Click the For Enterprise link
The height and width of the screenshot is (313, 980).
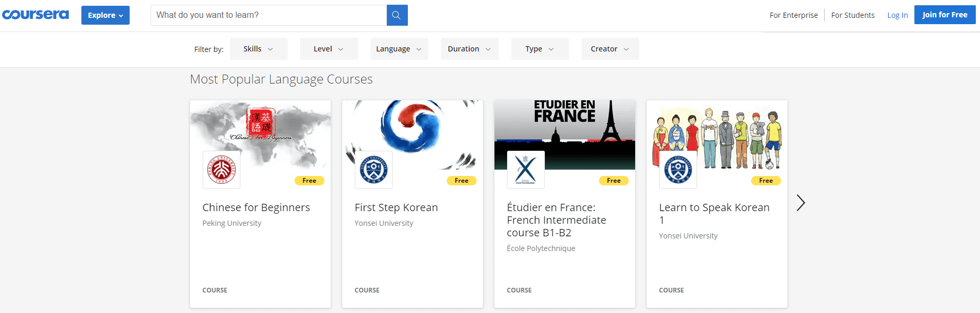click(794, 15)
